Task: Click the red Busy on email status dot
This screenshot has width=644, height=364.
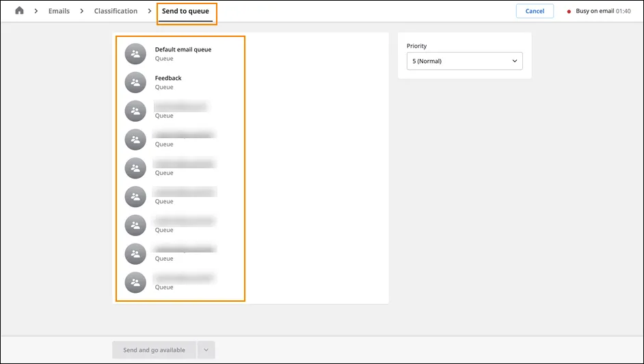Action: [569, 12]
